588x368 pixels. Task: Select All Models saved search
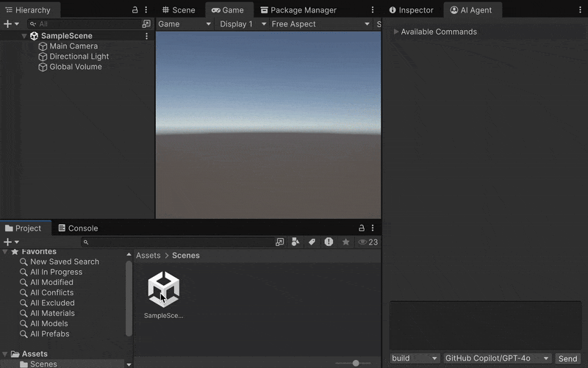pyautogui.click(x=49, y=323)
